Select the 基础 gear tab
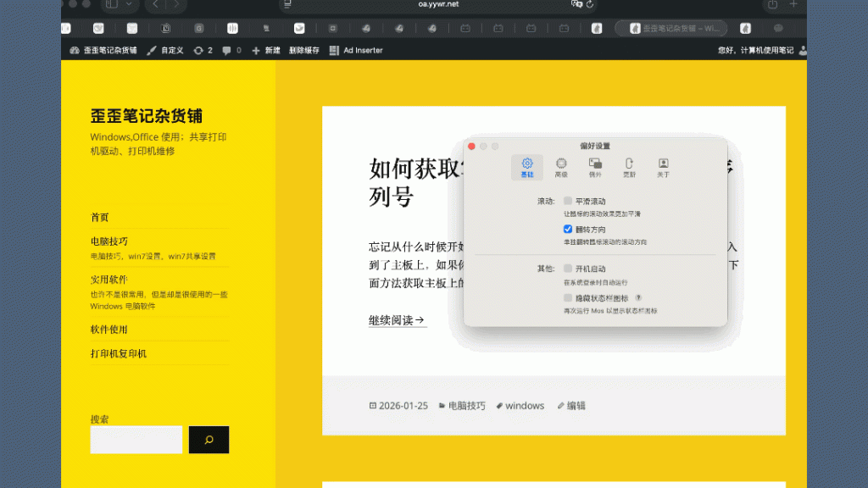This screenshot has height=488, width=868. click(527, 167)
